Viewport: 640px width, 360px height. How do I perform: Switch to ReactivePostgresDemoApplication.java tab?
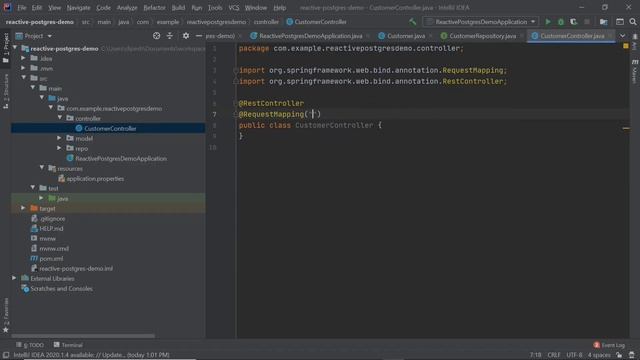point(310,36)
